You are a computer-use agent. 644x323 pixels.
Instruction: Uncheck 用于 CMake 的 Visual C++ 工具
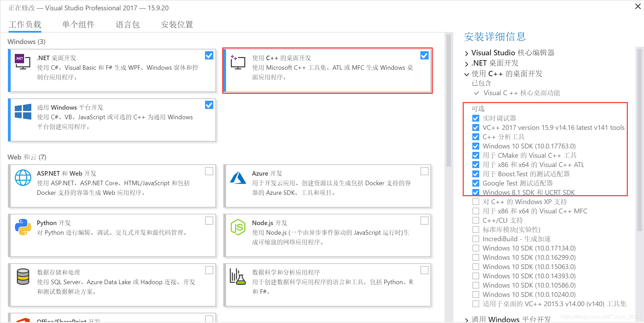(476, 155)
